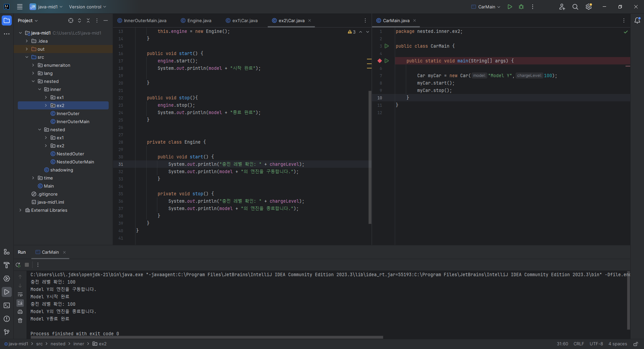Click Run console horizontal scrollbar
644x349 pixels.
pos(207,337)
